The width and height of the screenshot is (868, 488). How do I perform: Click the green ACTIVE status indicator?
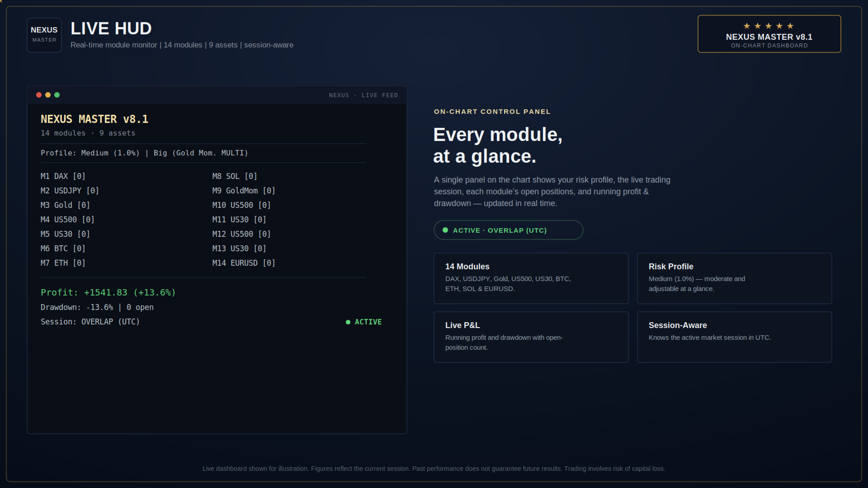pyautogui.click(x=364, y=322)
